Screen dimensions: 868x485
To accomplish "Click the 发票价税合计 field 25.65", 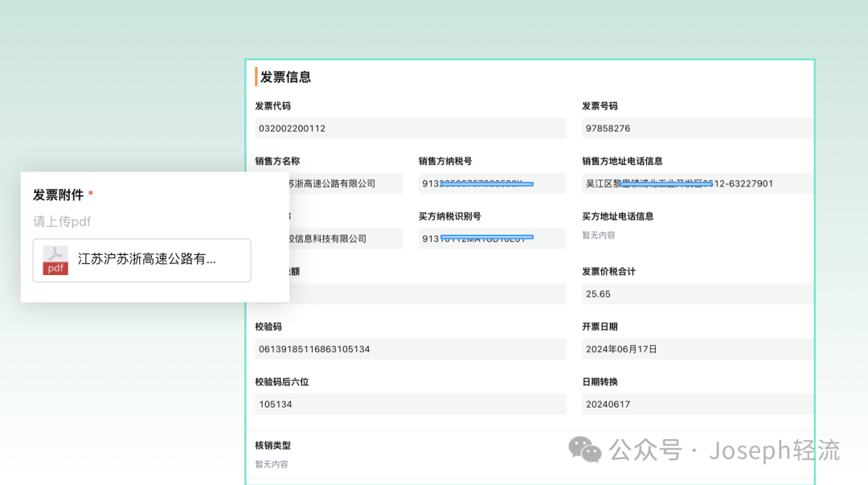I will click(x=698, y=294).
